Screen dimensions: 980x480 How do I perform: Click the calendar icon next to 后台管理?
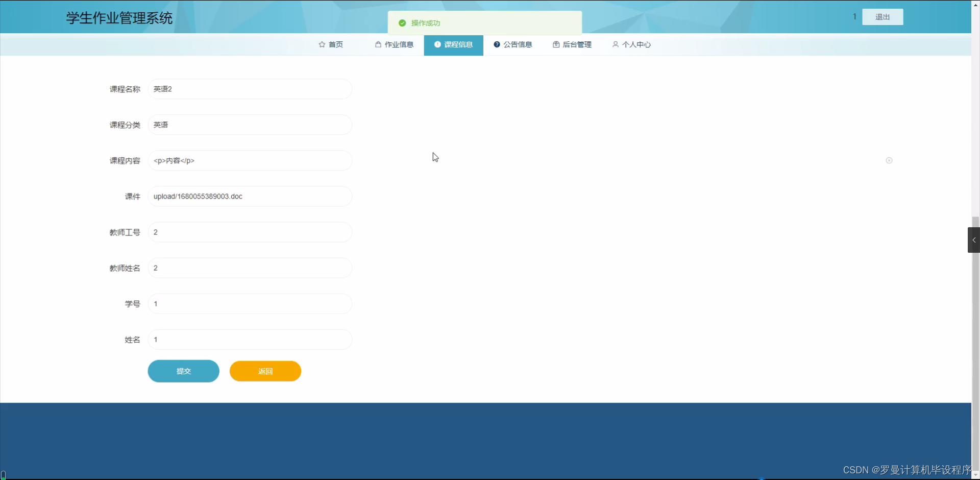tap(556, 44)
